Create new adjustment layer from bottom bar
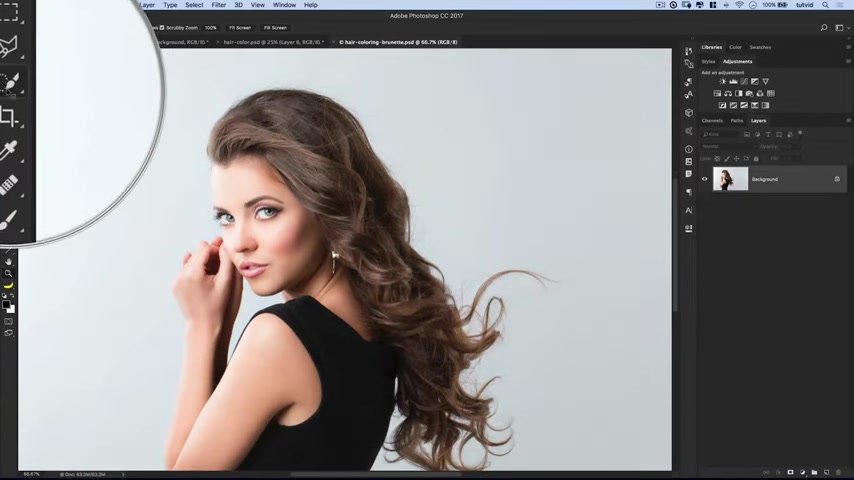 coord(802,472)
